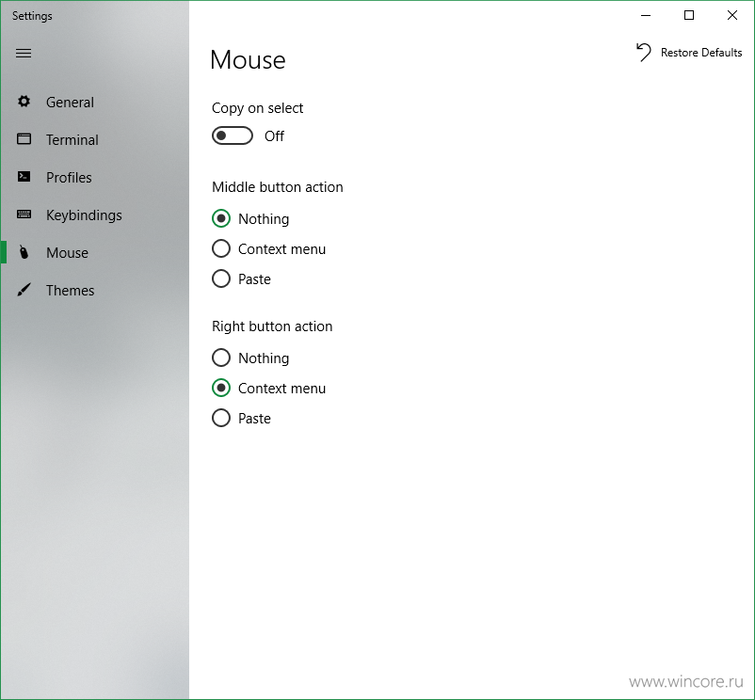Click the Themes brush icon
755x700 pixels.
click(x=24, y=290)
